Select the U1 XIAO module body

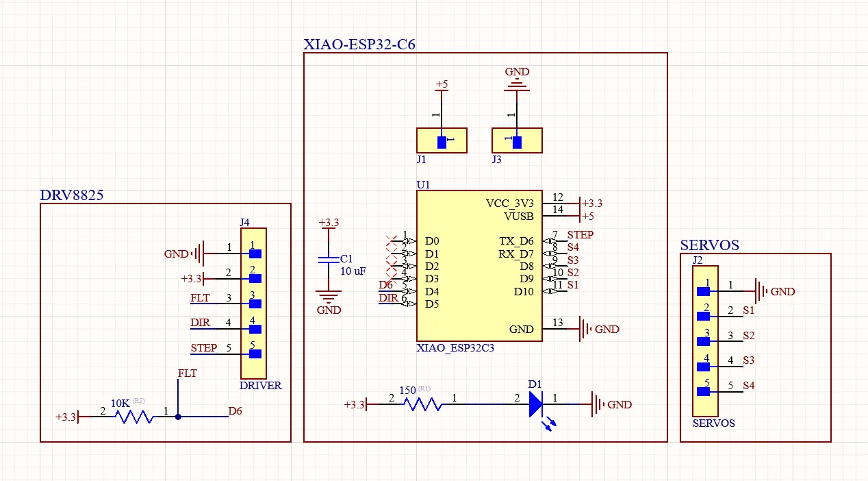point(479,266)
